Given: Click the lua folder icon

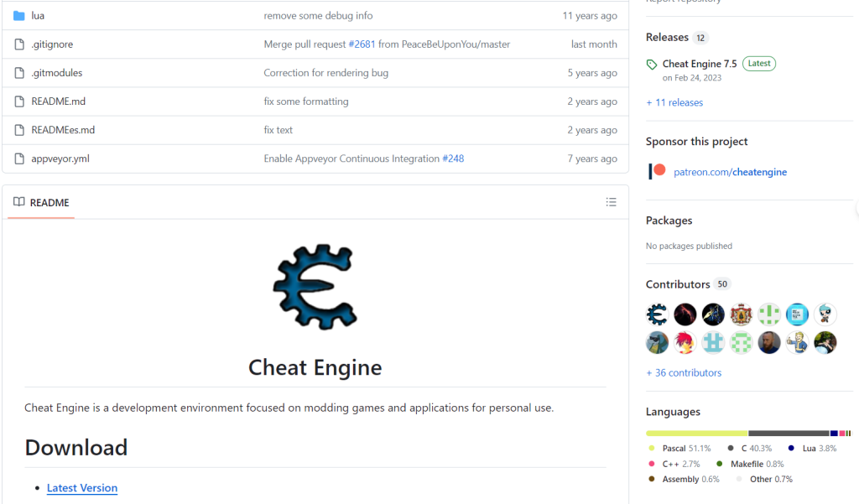Looking at the screenshot, I should 19,16.
